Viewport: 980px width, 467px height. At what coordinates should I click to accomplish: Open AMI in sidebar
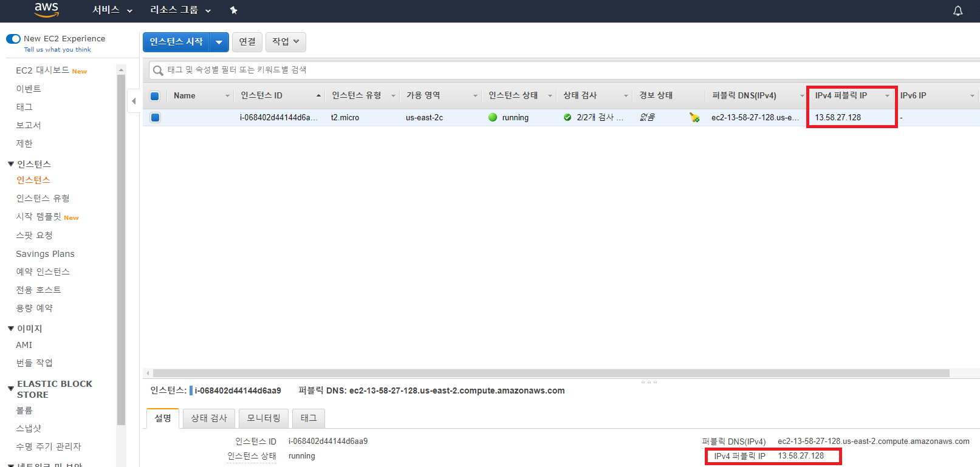tap(24, 345)
